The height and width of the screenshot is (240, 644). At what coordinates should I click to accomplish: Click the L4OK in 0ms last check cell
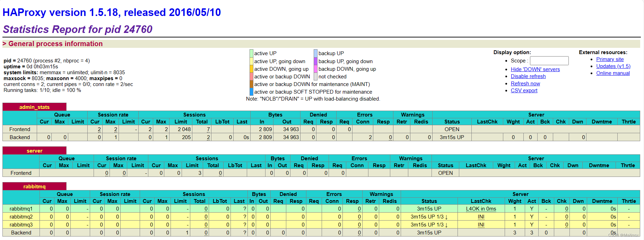[x=481, y=209]
